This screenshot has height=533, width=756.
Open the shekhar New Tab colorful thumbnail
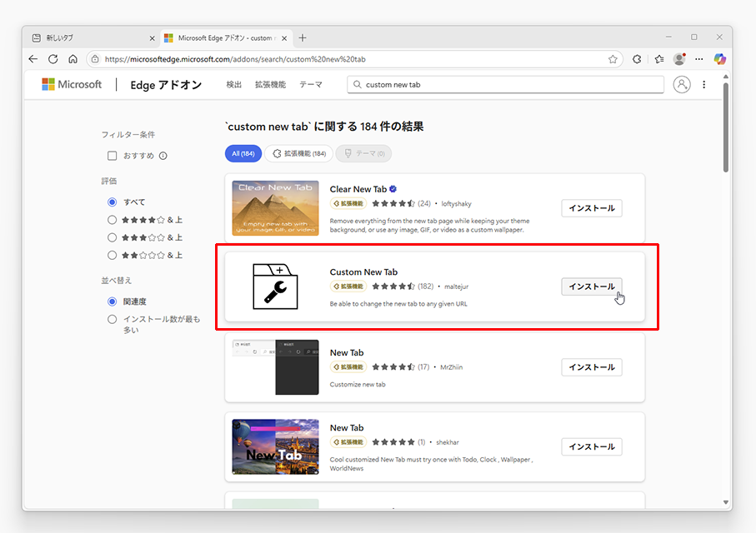tap(275, 446)
